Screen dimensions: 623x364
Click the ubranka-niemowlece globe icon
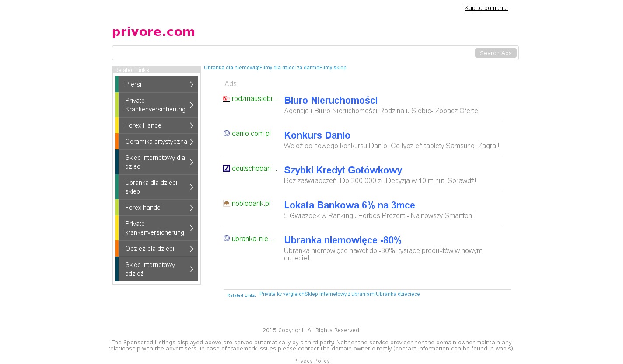pos(226,239)
